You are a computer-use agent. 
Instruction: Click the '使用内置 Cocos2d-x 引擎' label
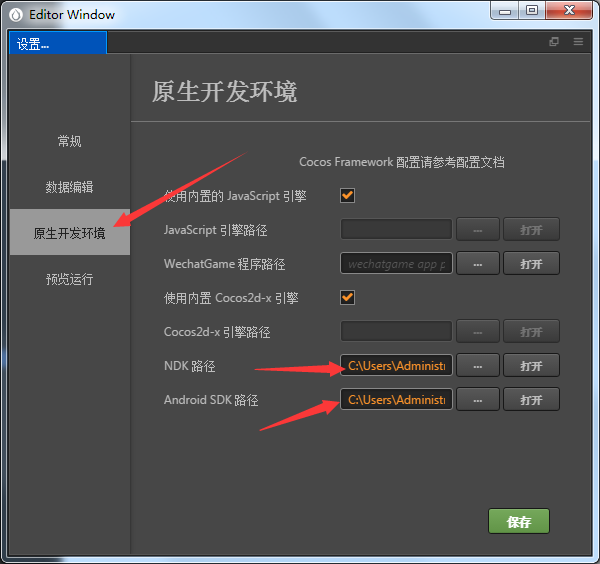[x=231, y=298]
